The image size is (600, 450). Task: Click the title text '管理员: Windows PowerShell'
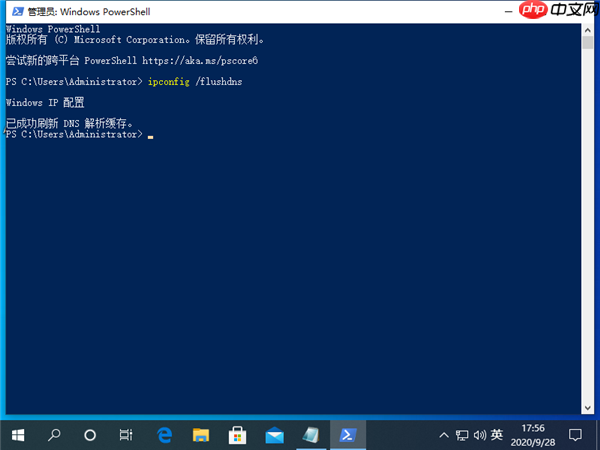click(x=89, y=12)
